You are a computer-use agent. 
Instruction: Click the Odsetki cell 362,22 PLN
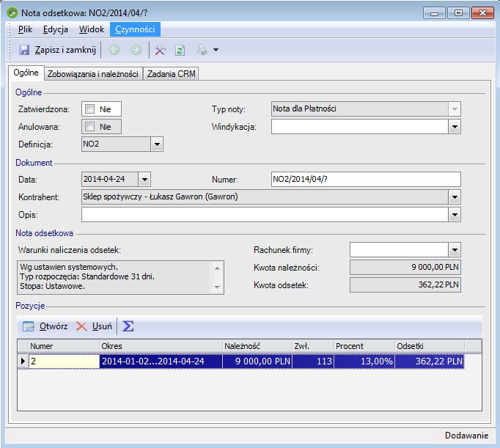coord(430,361)
